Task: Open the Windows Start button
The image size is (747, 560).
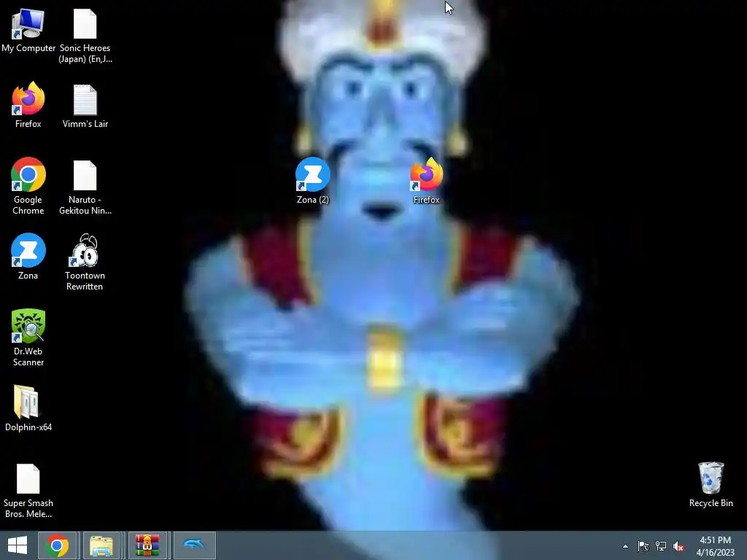Action: [18, 545]
